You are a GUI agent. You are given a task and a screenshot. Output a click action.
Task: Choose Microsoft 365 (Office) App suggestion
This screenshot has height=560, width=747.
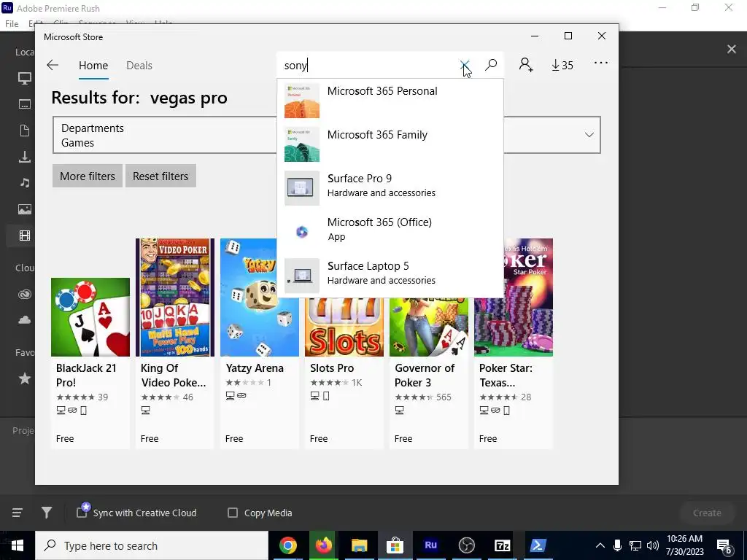pos(390,232)
